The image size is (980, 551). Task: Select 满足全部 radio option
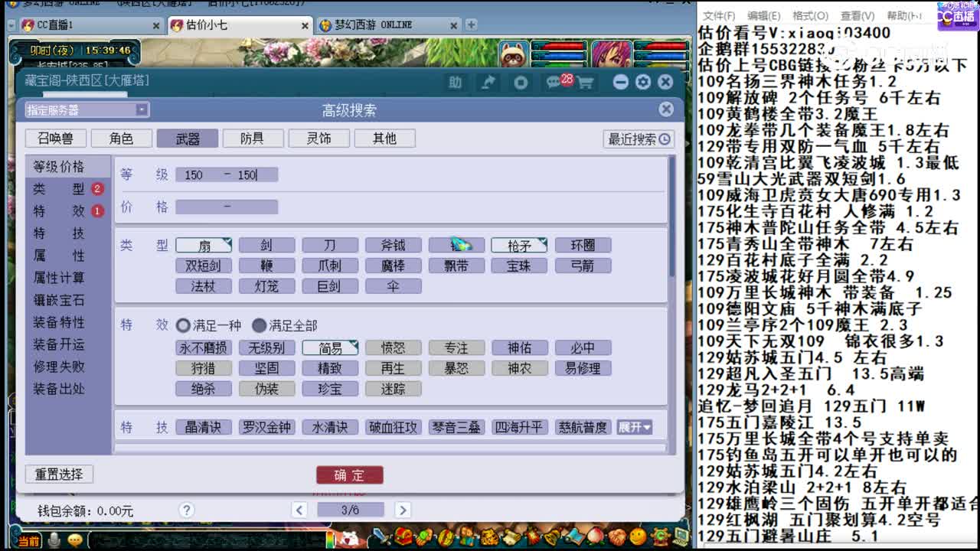pyautogui.click(x=284, y=325)
